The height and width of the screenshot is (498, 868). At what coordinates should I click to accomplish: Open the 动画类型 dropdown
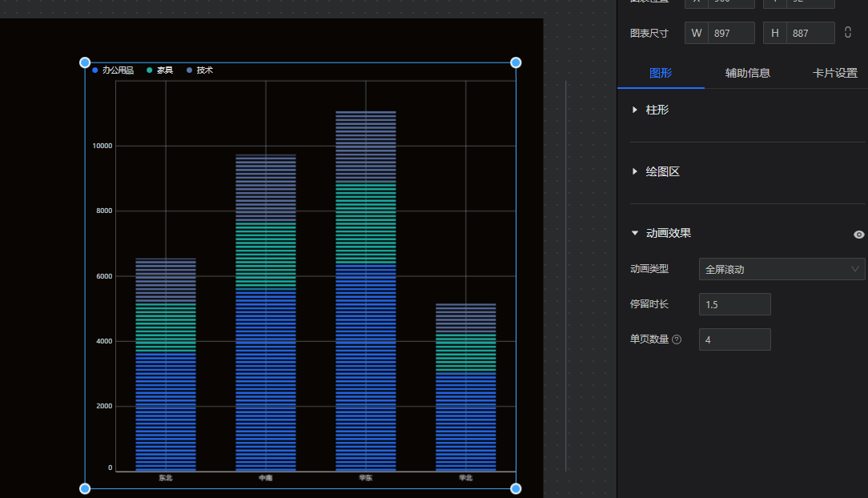pyautogui.click(x=782, y=269)
